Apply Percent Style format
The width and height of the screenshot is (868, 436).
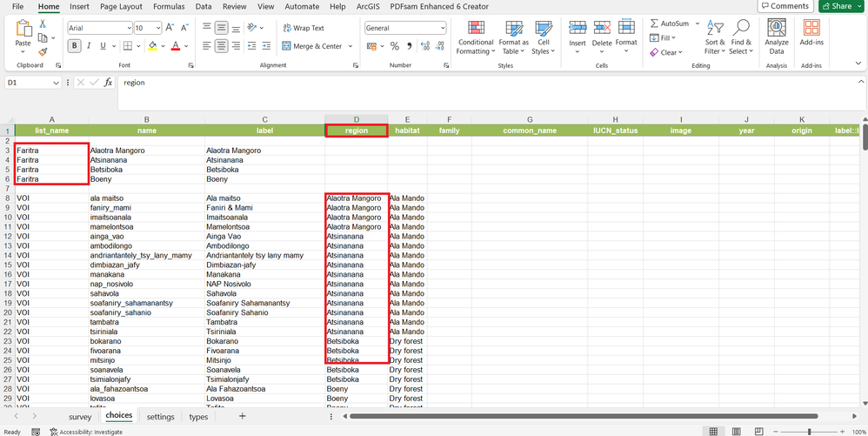(395, 46)
